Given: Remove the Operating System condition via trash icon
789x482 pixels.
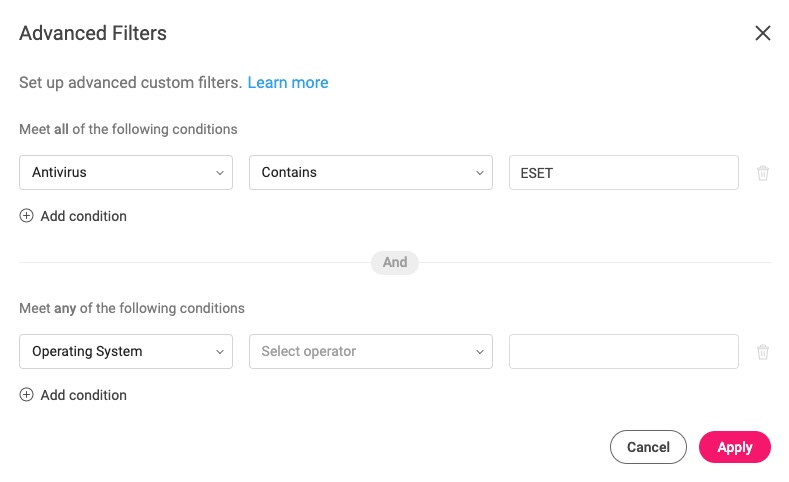Looking at the screenshot, I should point(763,352).
